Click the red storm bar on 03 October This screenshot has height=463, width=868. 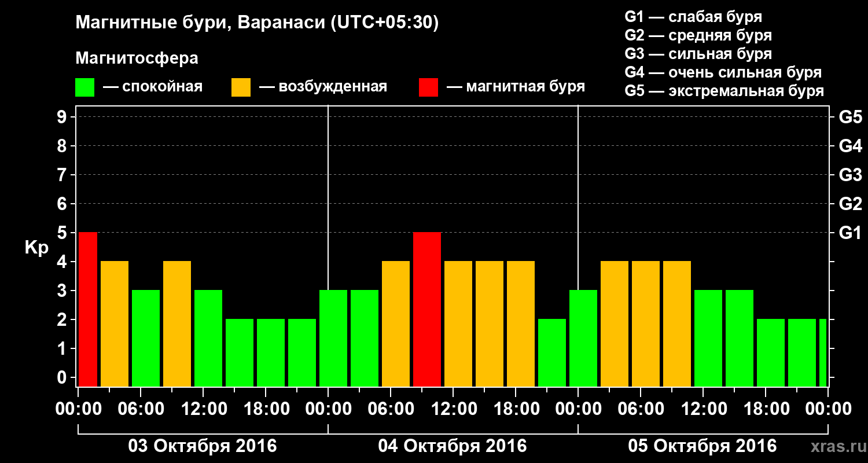(87, 309)
